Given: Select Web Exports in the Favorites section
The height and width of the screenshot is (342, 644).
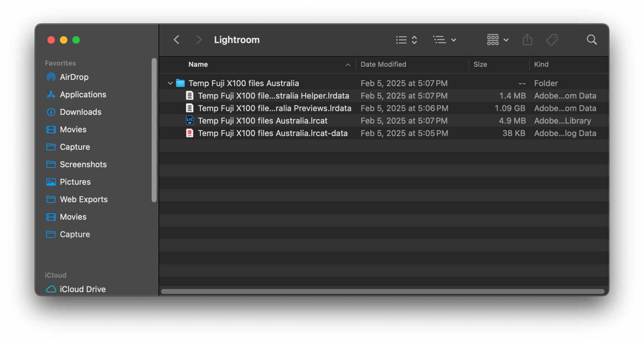Looking at the screenshot, I should [x=84, y=199].
